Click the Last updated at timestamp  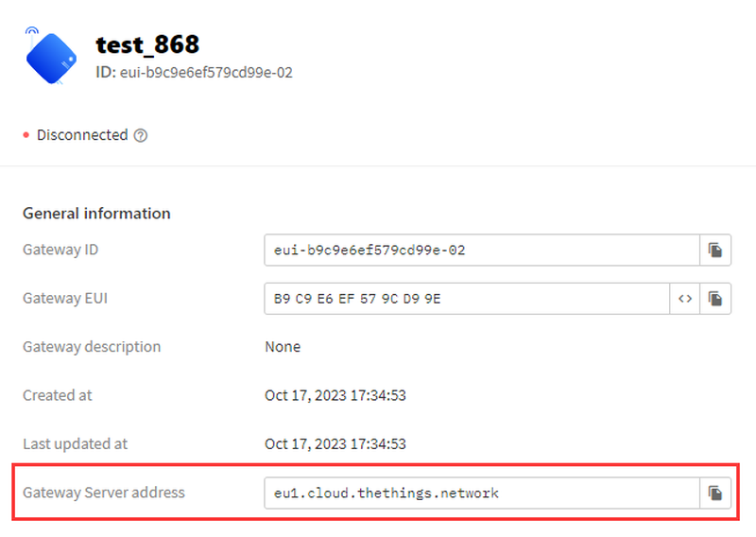[335, 443]
